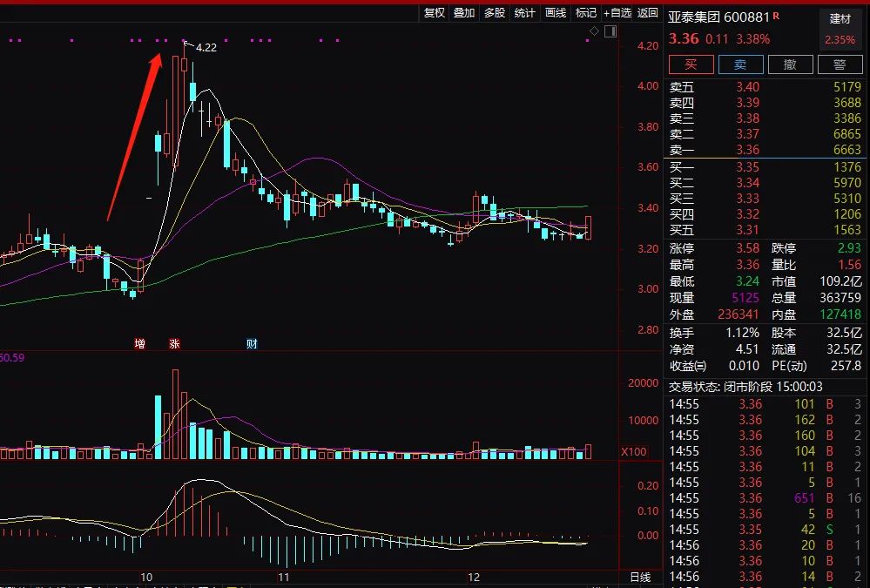The height and width of the screenshot is (588, 870).
Task: Click the red R badge beside stock code
Action: [776, 16]
